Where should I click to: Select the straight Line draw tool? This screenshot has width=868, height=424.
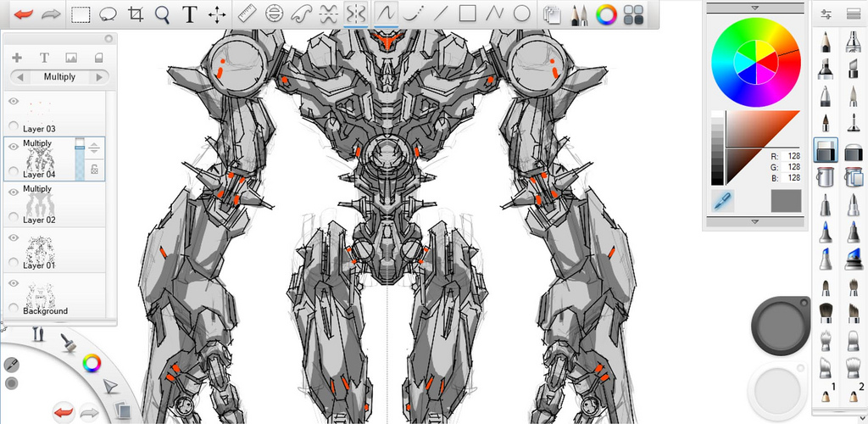(440, 14)
